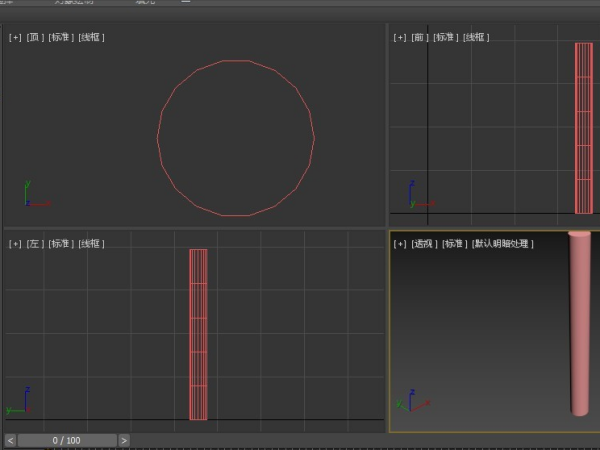This screenshot has width=600, height=450.
Task: Select the shaded pink cylinder in Perspective viewport
Action: (x=580, y=323)
